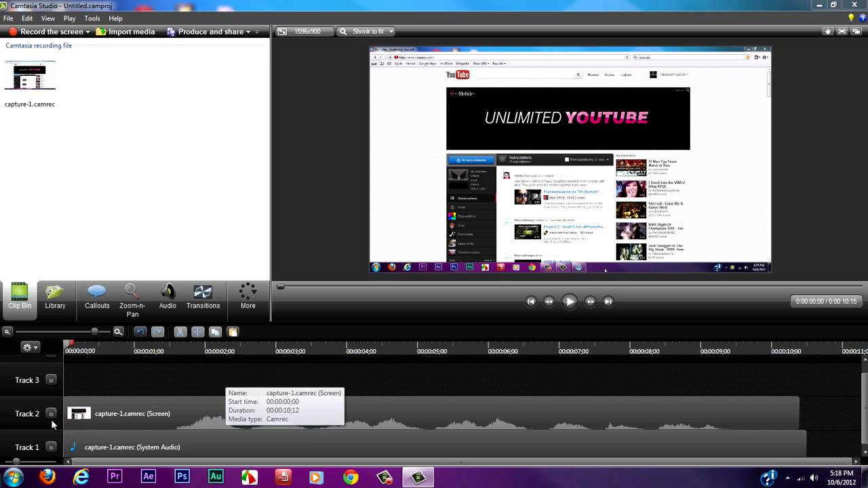
Task: Open Adobe Photoshop from taskbar
Action: point(182,476)
